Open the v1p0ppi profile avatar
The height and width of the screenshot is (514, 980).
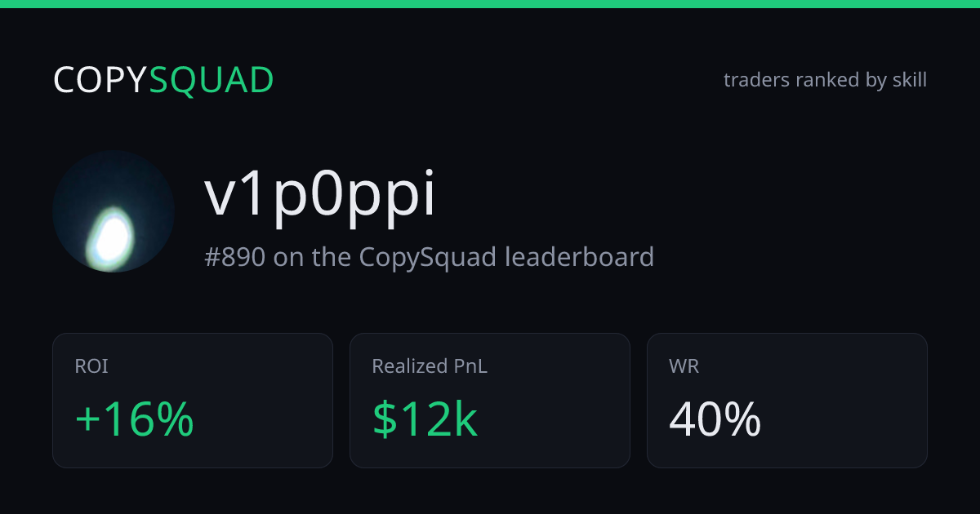coord(114,210)
